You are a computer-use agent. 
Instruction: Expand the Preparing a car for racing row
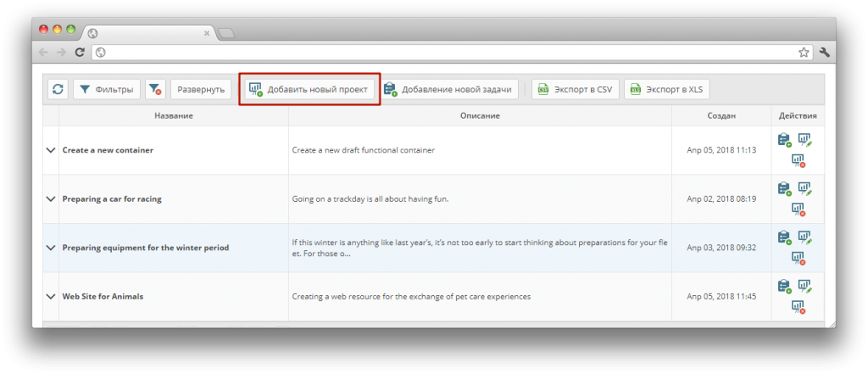pos(50,199)
